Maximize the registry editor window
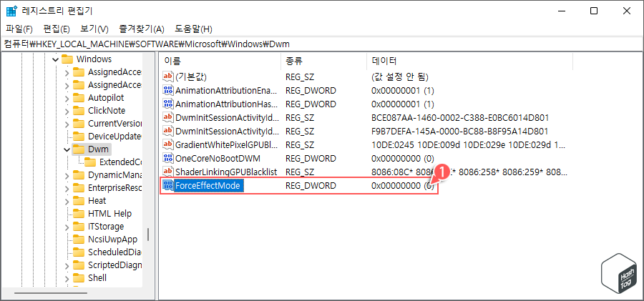 pos(594,11)
